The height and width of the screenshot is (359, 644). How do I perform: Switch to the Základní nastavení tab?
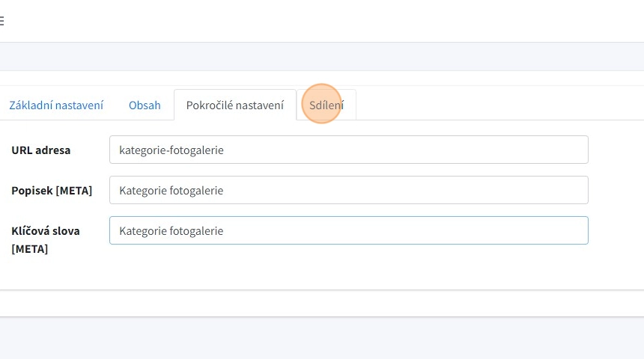click(56, 105)
